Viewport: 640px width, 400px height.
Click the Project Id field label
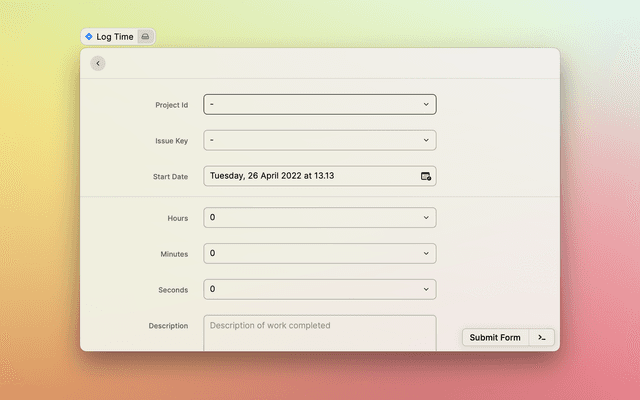tap(171, 105)
